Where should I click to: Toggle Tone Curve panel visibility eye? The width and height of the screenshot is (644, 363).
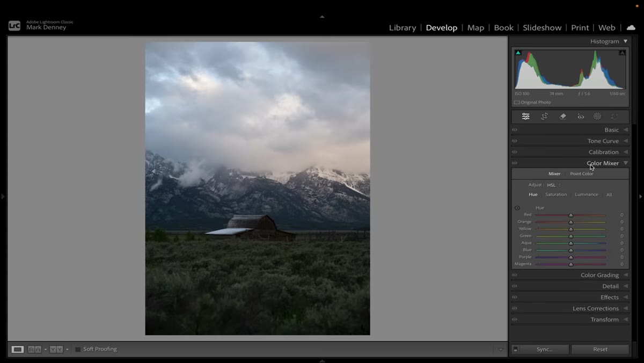tap(515, 141)
